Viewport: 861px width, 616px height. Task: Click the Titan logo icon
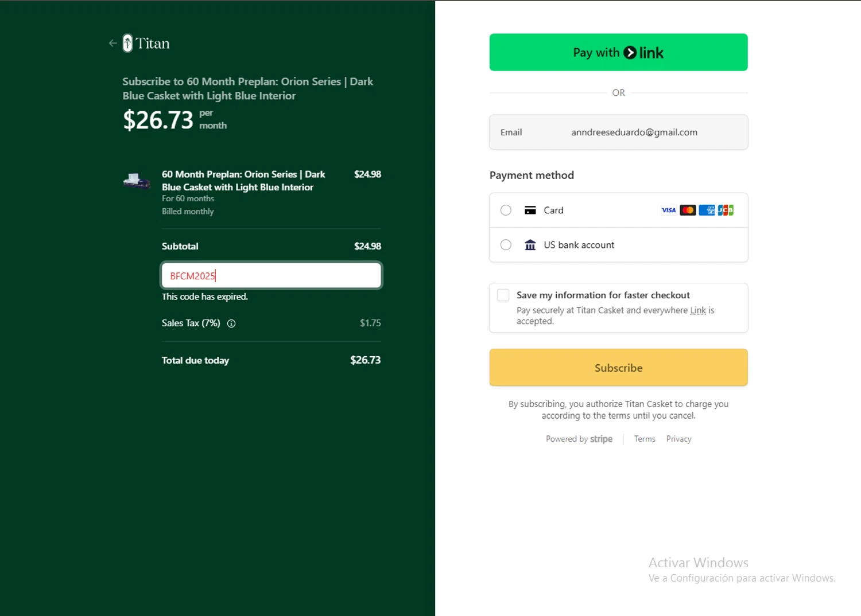pos(127,43)
